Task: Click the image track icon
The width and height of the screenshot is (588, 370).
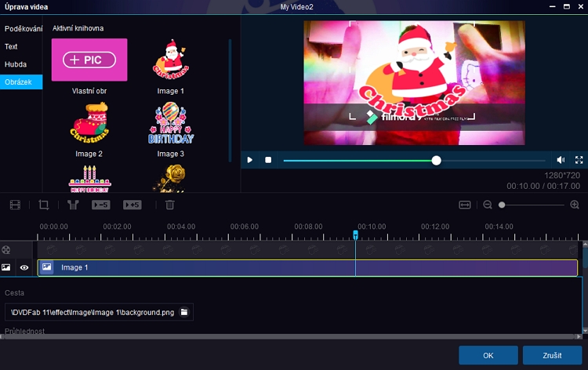Action: click(x=6, y=267)
